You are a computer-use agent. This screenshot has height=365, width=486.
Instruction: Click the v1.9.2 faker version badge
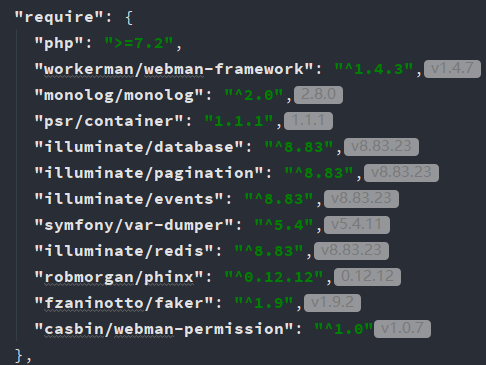pos(332,303)
